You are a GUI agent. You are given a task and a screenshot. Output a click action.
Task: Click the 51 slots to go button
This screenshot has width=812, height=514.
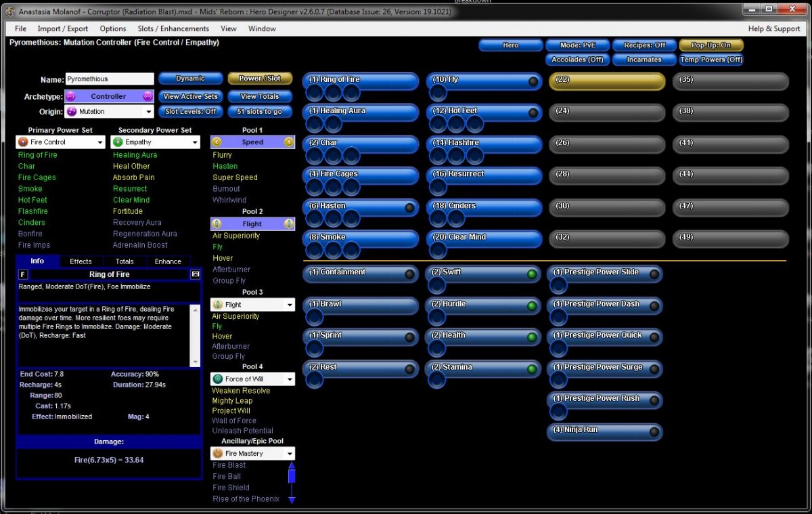pos(260,111)
